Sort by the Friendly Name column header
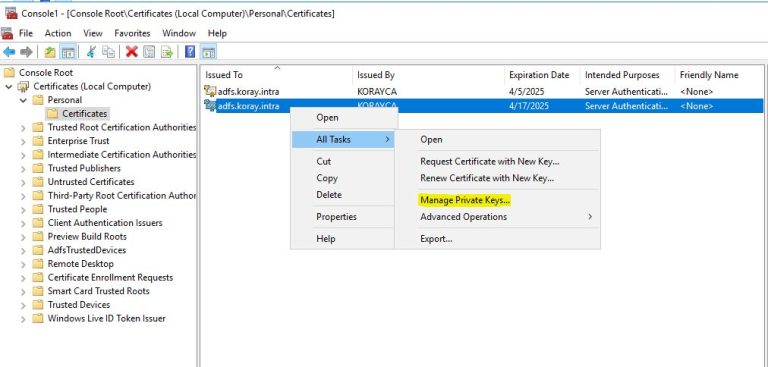 pos(719,75)
